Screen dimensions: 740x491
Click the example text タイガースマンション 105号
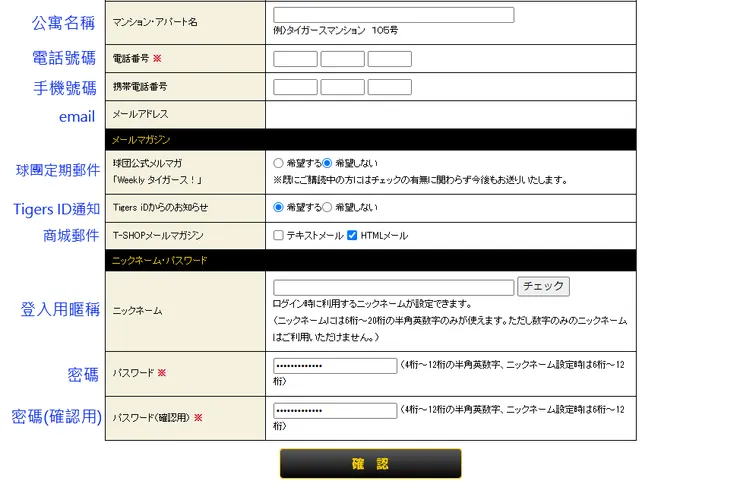[342, 31]
